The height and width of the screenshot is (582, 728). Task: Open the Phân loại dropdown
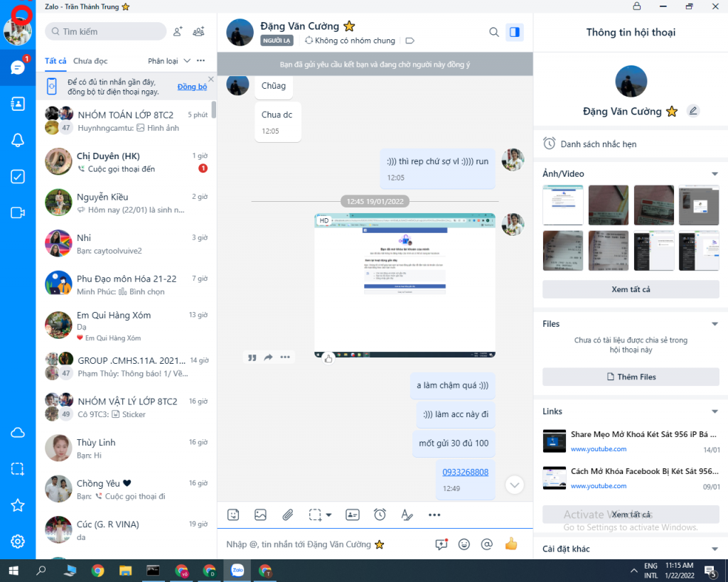169,61
